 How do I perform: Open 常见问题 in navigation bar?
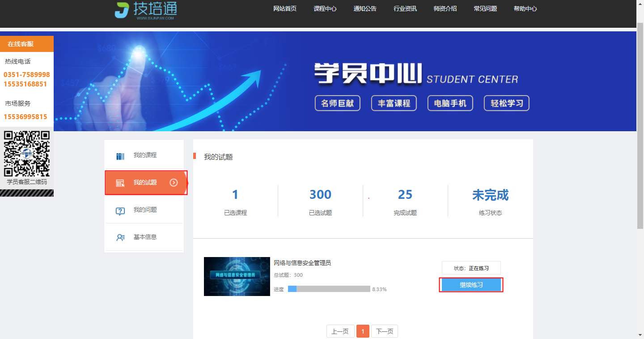point(485,9)
